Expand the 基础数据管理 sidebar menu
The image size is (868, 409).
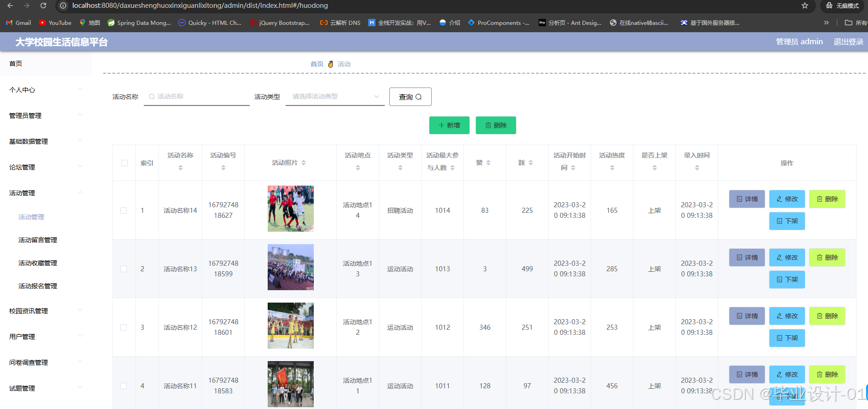pos(46,141)
